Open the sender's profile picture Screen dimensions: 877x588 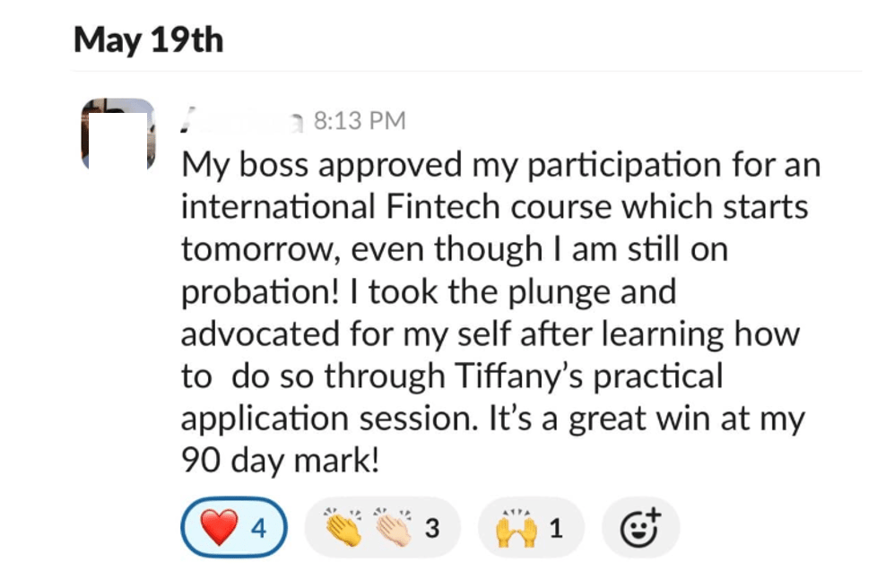(118, 134)
